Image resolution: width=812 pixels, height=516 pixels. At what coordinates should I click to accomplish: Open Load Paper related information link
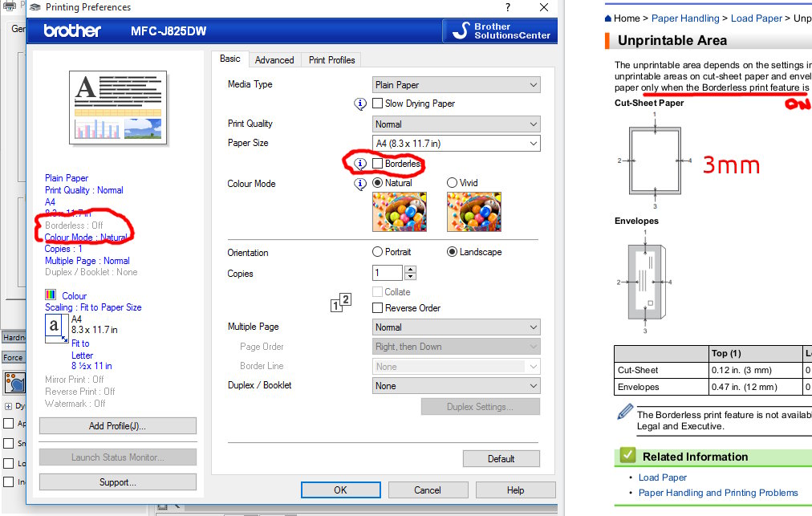coord(663,477)
